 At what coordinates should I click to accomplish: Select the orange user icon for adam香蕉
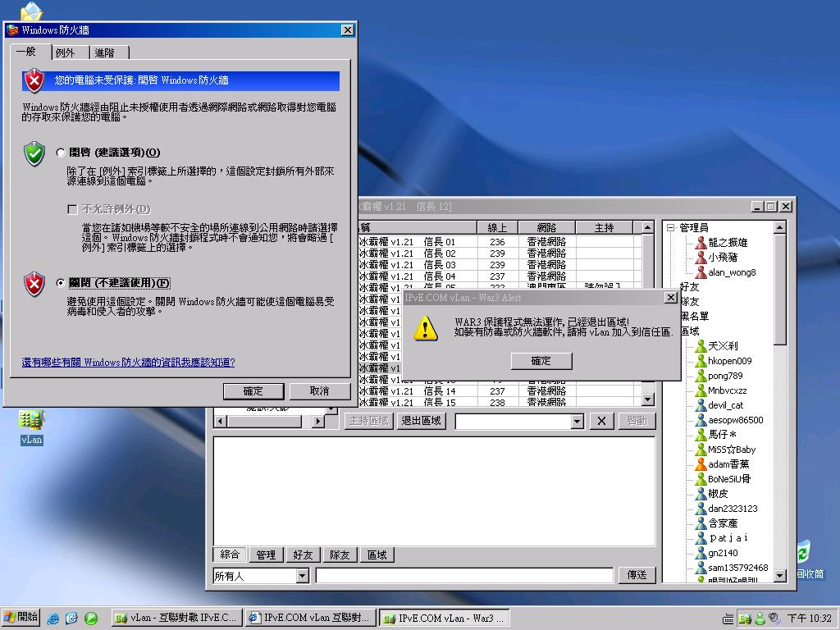701,464
